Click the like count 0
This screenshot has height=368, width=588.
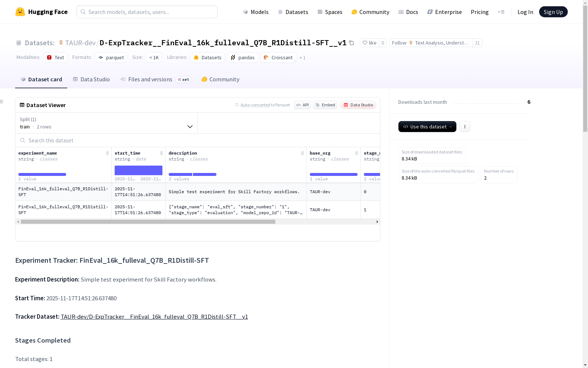point(383,43)
